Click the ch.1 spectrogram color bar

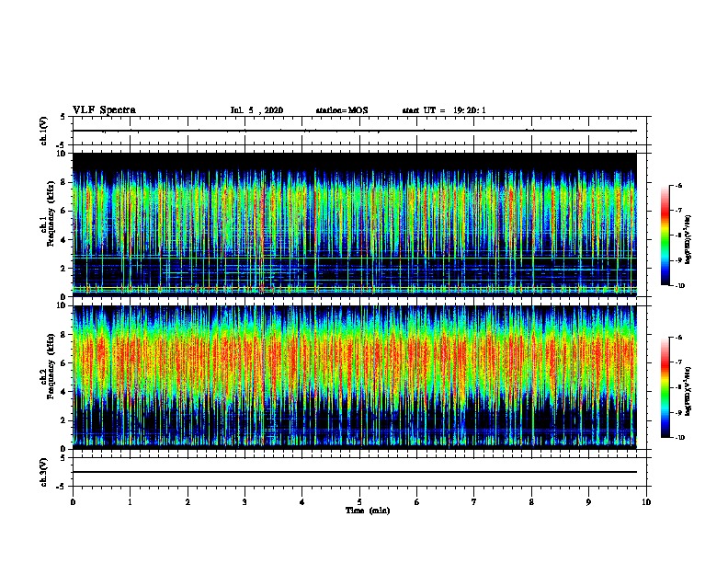pyautogui.click(x=665, y=236)
